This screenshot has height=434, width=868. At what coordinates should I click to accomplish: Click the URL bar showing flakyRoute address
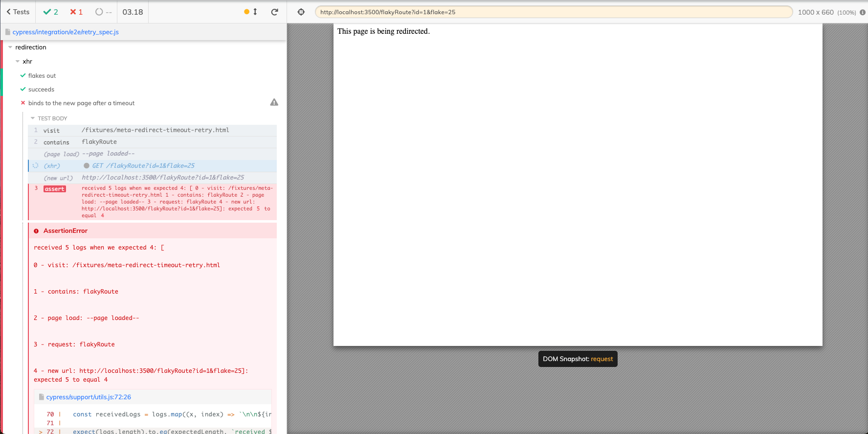(554, 12)
